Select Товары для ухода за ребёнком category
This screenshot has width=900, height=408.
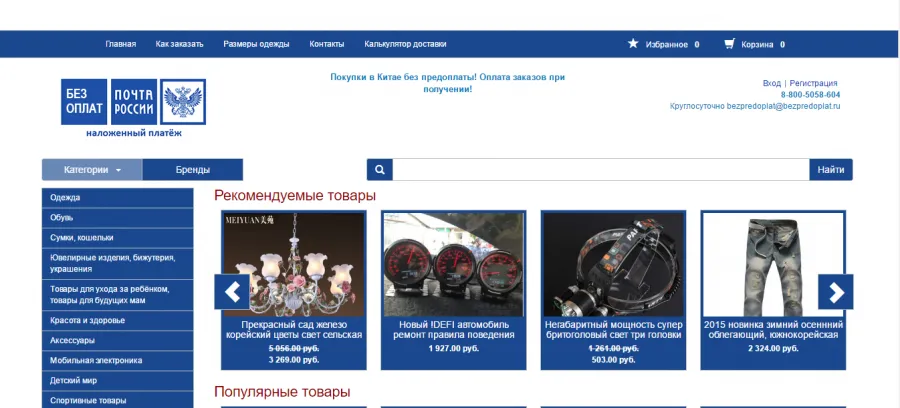point(118,295)
